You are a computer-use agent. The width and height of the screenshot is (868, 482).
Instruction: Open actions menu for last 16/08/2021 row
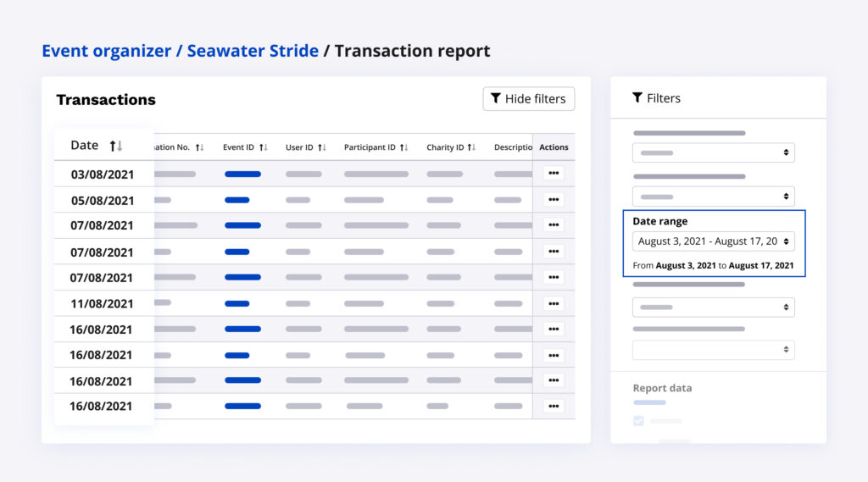(554, 406)
